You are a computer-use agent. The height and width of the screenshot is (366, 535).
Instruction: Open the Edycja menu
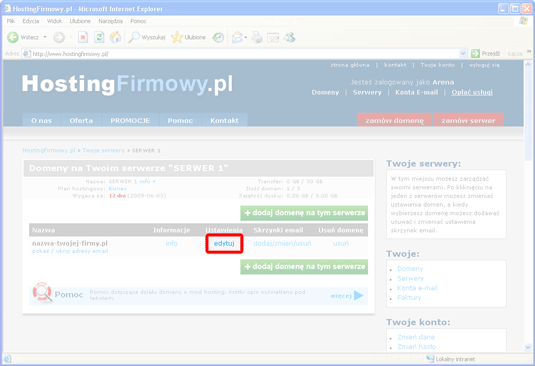(x=31, y=21)
